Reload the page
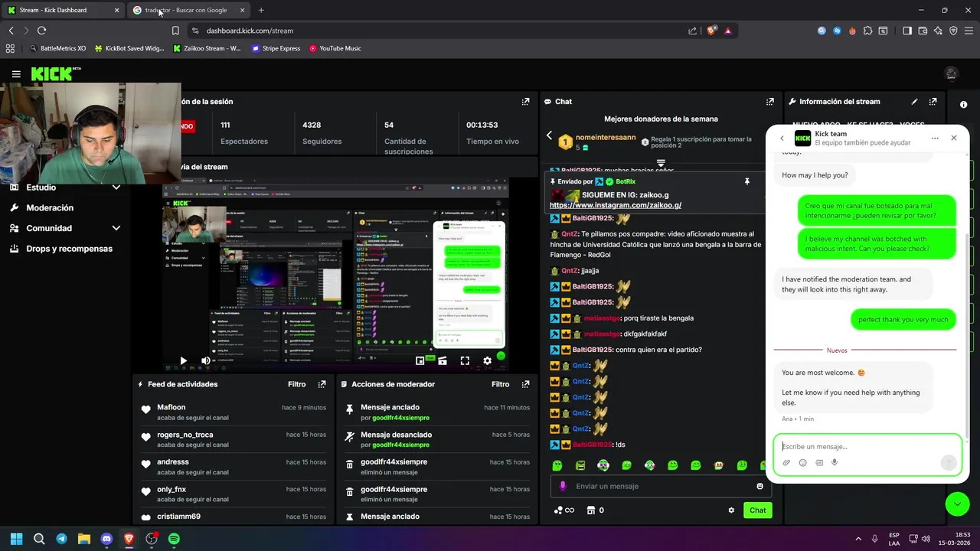 41,31
